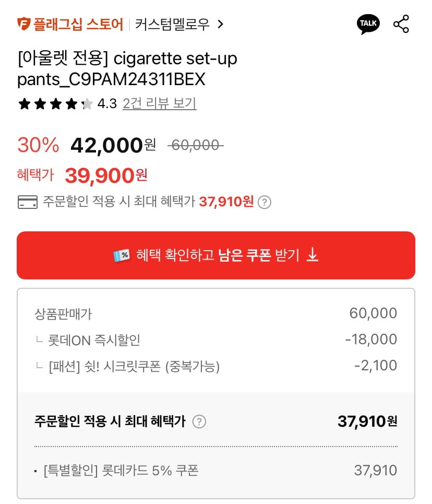Open the 플래그십 스토어 link
The width and height of the screenshot is (432, 504).
coord(78,24)
